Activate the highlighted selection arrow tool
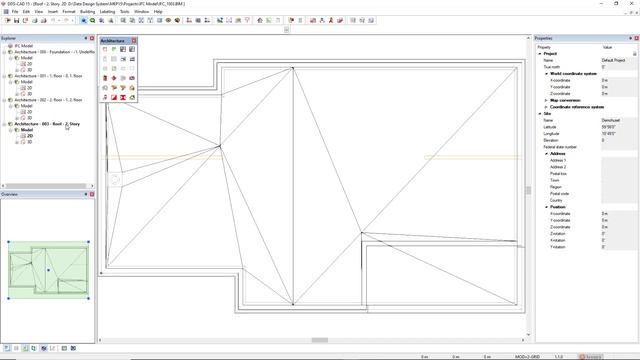Viewport: 640px width, 360px height. point(84,20)
